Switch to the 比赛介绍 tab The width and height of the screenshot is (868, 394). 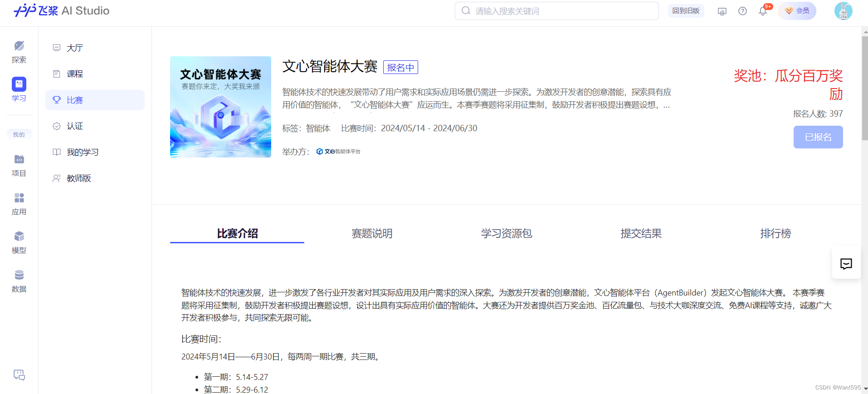[237, 233]
